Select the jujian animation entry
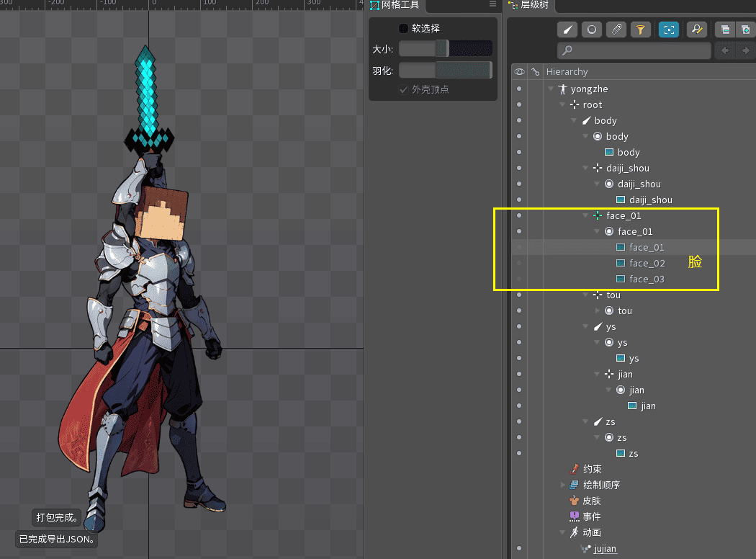 pyautogui.click(x=605, y=548)
